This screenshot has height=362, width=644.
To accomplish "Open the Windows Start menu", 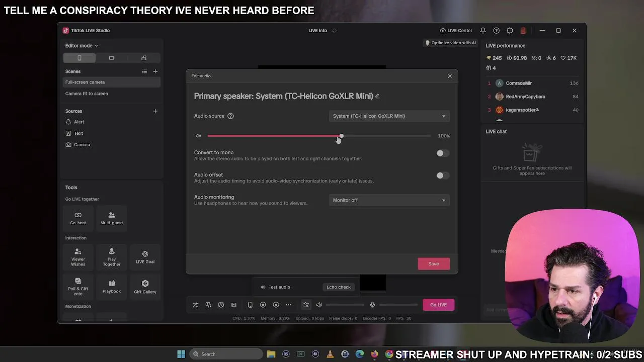I will (181, 354).
